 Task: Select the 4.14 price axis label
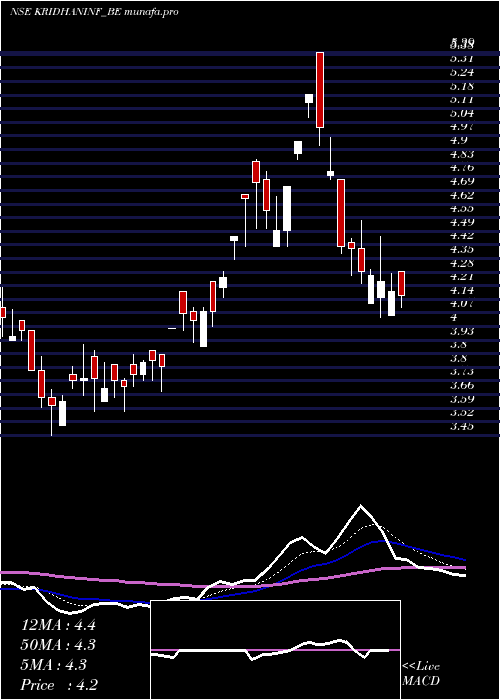[462, 291]
